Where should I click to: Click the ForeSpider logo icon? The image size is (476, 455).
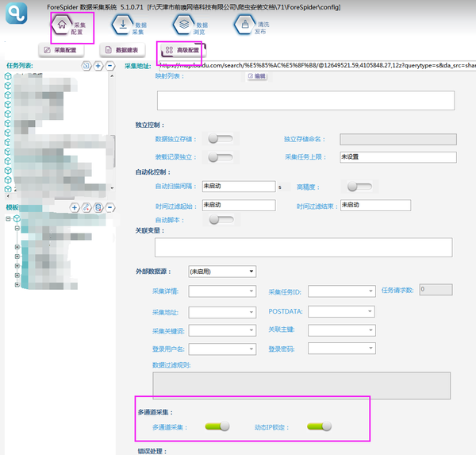click(17, 13)
